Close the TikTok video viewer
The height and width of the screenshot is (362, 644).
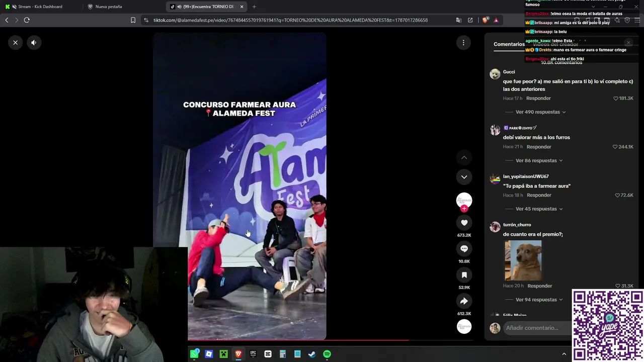[16, 43]
